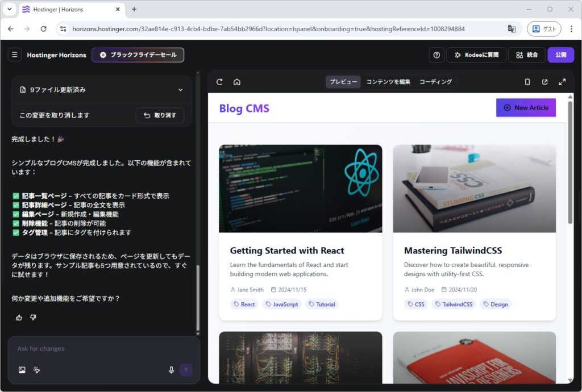Click the help question mark icon

coord(436,55)
